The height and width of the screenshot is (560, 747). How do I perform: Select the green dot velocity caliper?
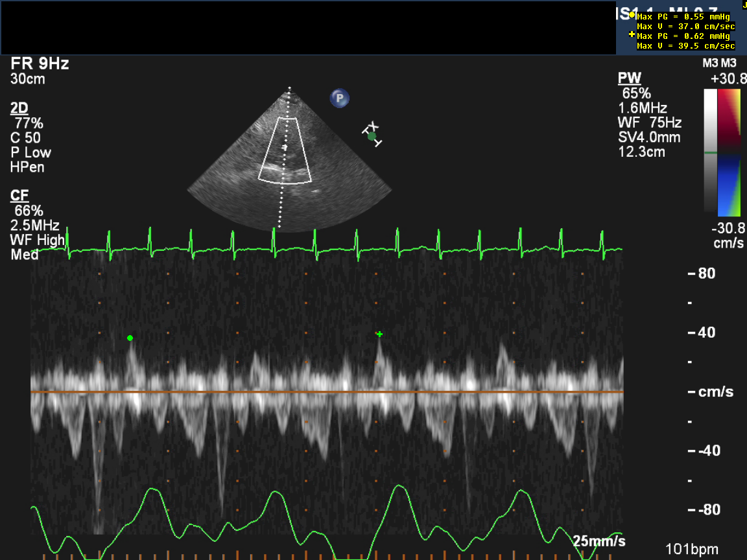click(x=130, y=338)
